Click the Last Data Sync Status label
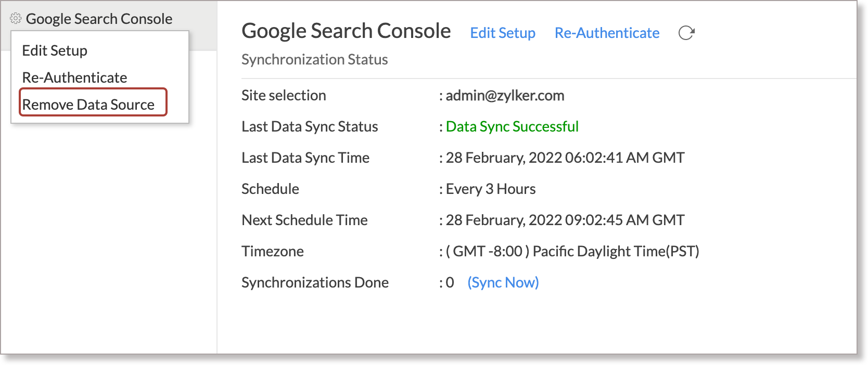 coord(310,127)
